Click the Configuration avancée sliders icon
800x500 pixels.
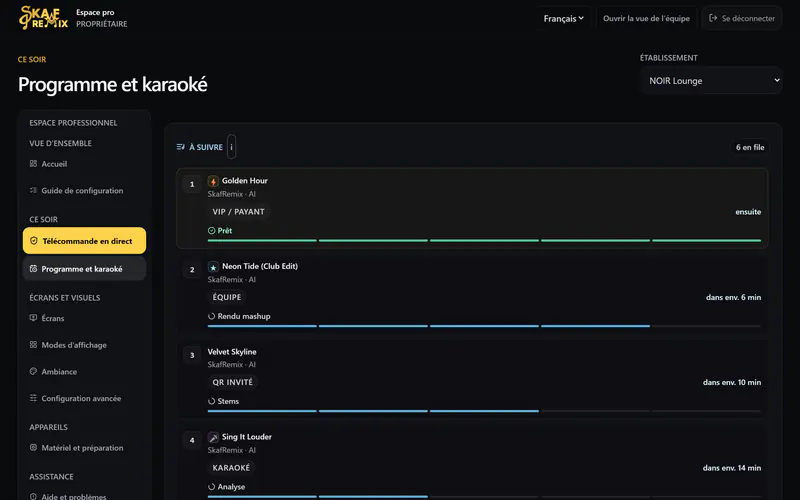33,398
